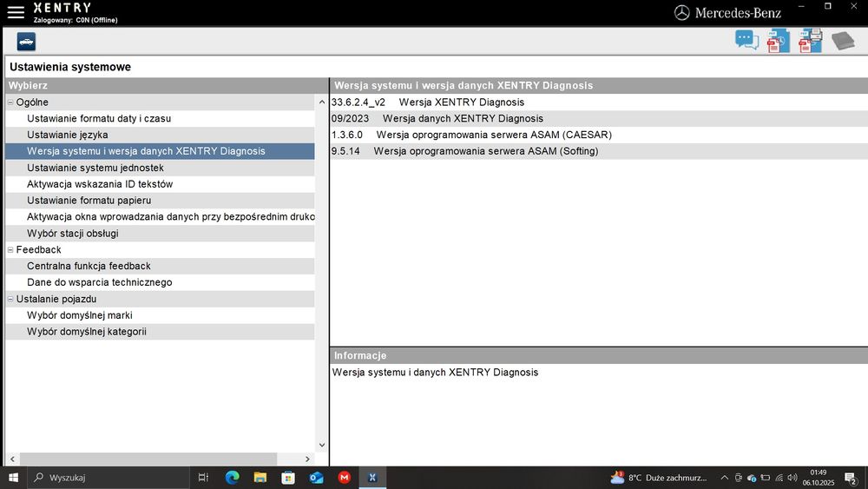This screenshot has height=489, width=868.
Task: Click the Zalogowany: C0N (Offline) status
Action: click(76, 20)
